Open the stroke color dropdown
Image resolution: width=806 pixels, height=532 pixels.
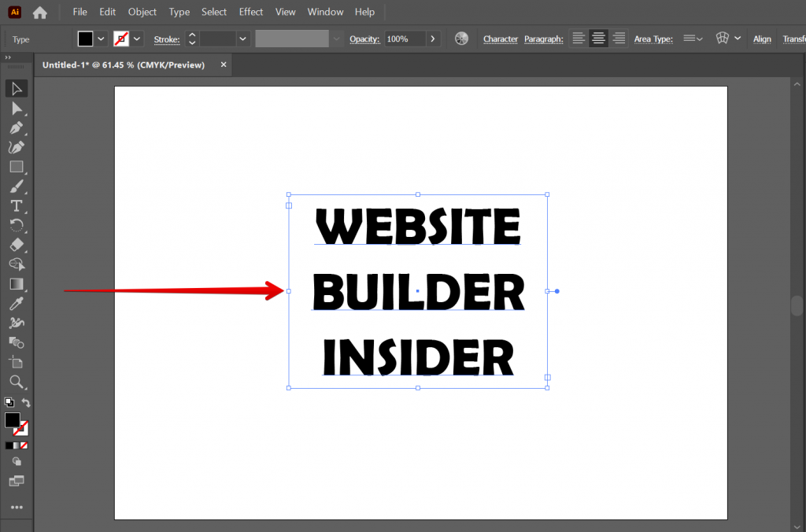point(136,38)
